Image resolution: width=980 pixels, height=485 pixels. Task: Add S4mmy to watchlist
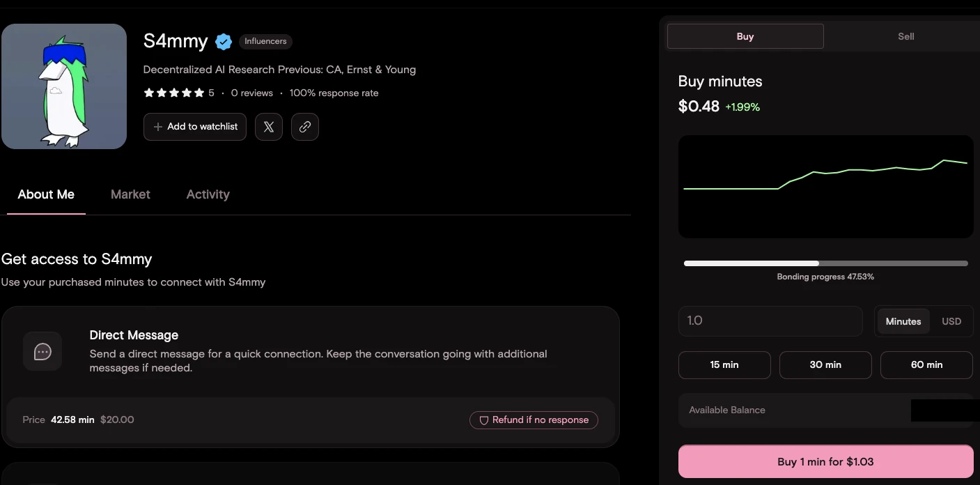pos(195,127)
